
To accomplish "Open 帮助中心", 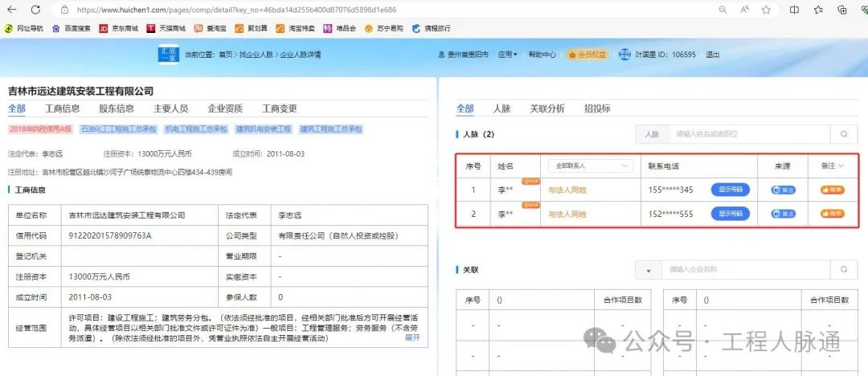I will (542, 55).
